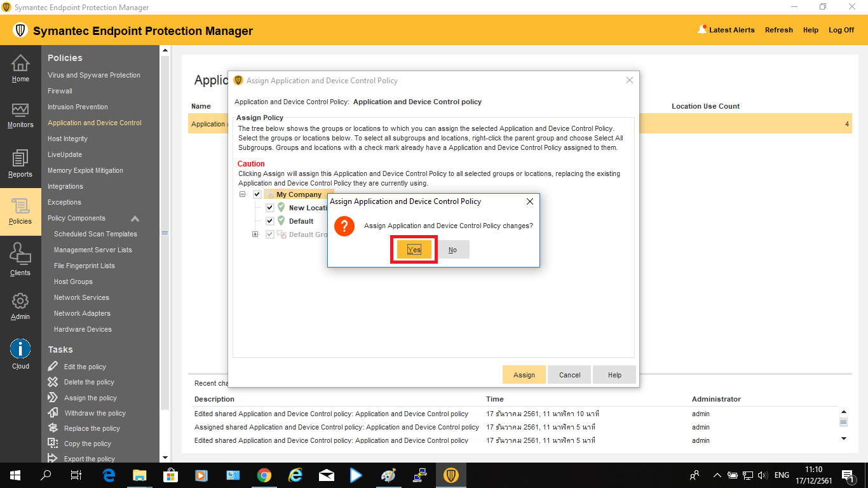Click No in the confirmation dialog
The image size is (868, 488).
click(452, 250)
